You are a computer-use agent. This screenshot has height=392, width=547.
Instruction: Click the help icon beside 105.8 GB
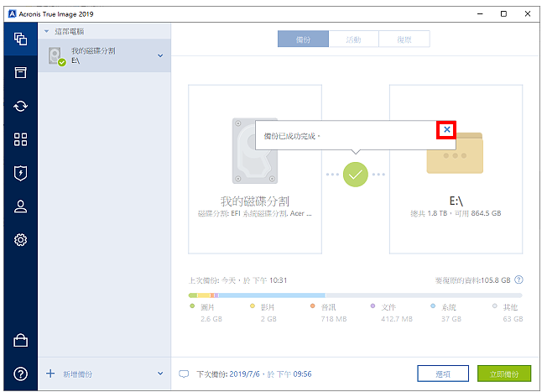[519, 280]
